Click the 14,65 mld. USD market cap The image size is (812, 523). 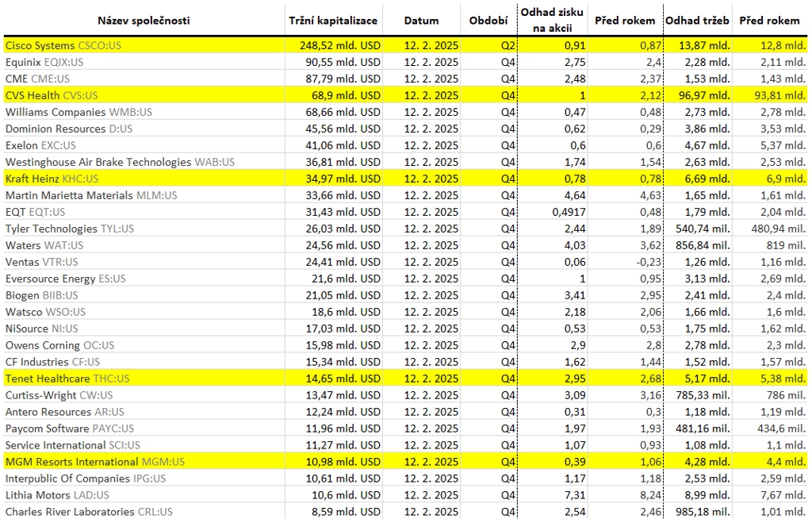tap(343, 379)
